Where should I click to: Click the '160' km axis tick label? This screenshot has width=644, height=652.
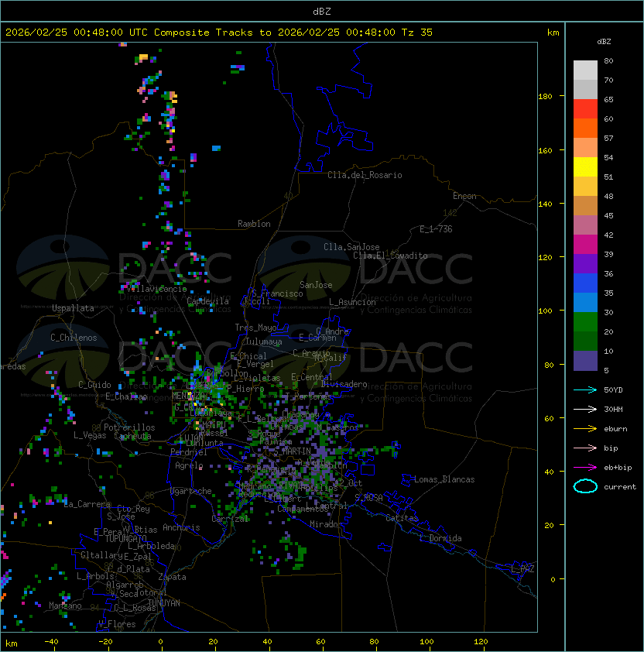click(545, 150)
